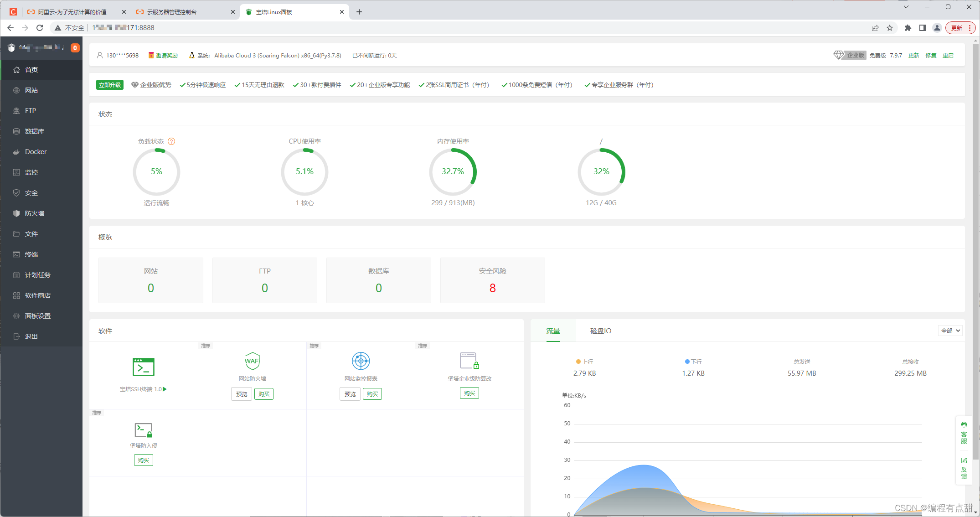Close the 宝塔Linux面板 browser tab
Viewport: 980px width, 517px height.
coord(342,12)
